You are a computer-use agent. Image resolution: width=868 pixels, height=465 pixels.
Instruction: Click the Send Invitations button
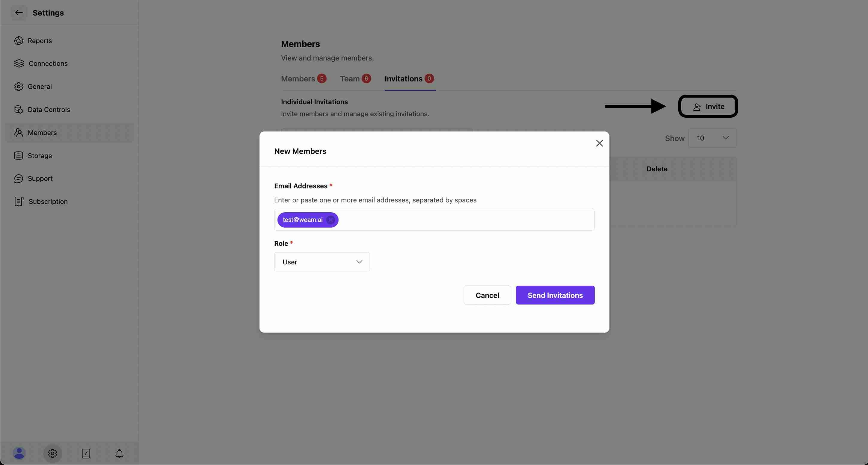(x=555, y=295)
